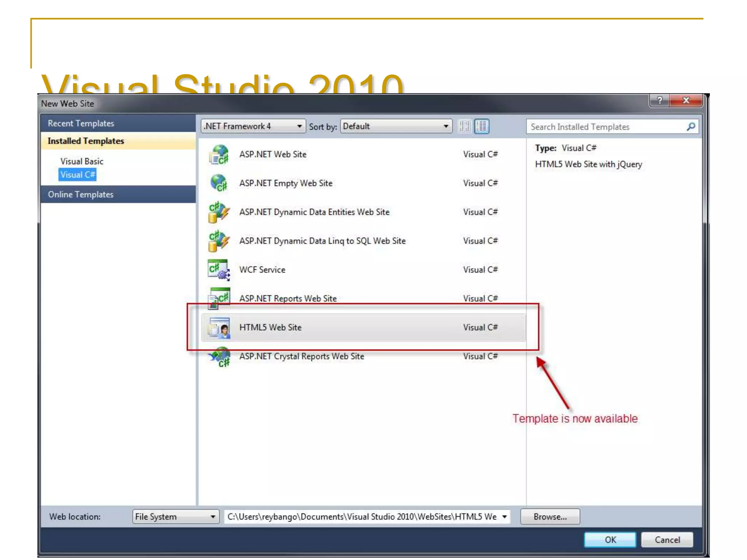Choose the Dynamic Data Linq to SQL icon
Viewport: 747px width, 560px height.
(x=219, y=241)
